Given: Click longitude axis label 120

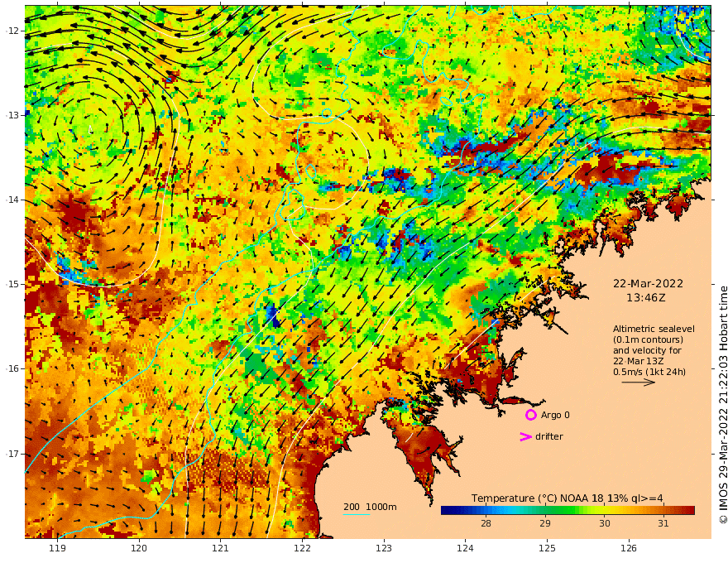Looking at the screenshot, I should 139,548.
